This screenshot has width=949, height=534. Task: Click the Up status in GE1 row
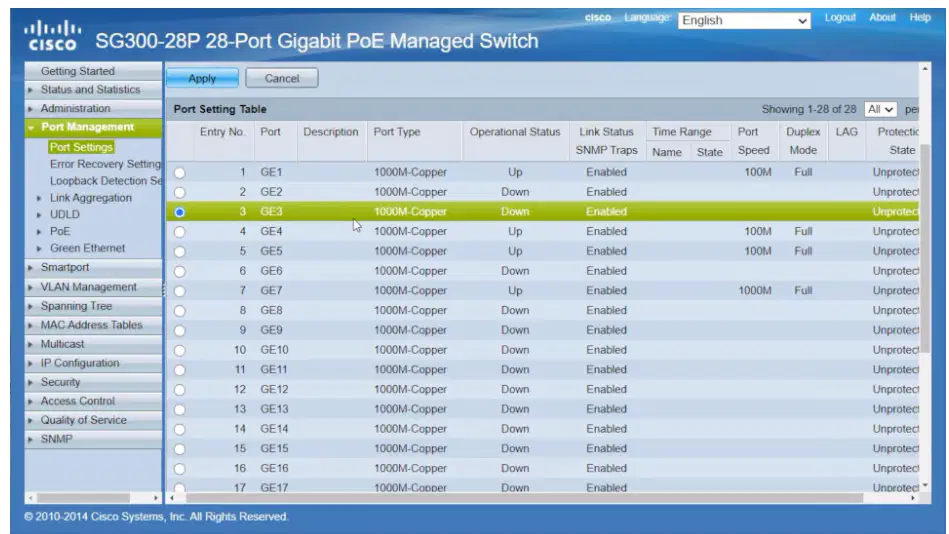(515, 172)
